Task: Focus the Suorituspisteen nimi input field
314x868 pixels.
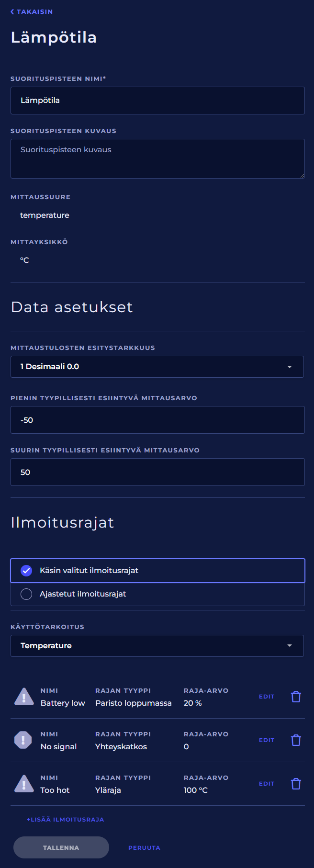Action: (157, 101)
